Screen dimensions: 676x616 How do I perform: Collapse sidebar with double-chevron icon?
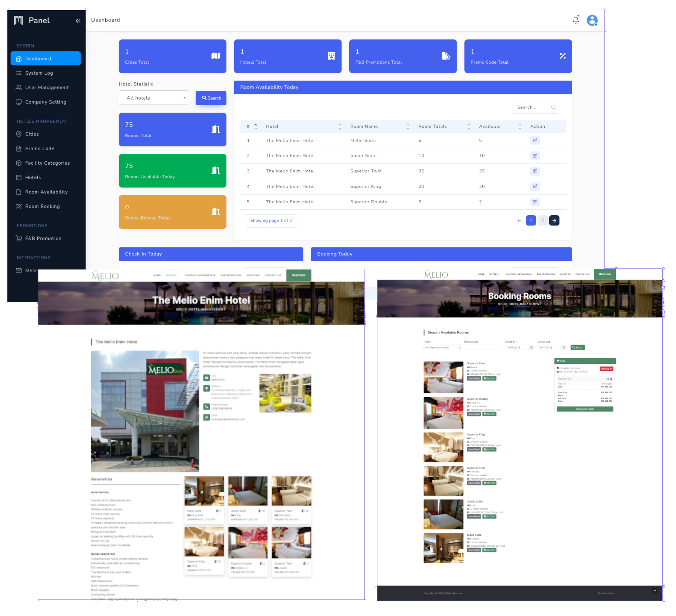tap(78, 21)
